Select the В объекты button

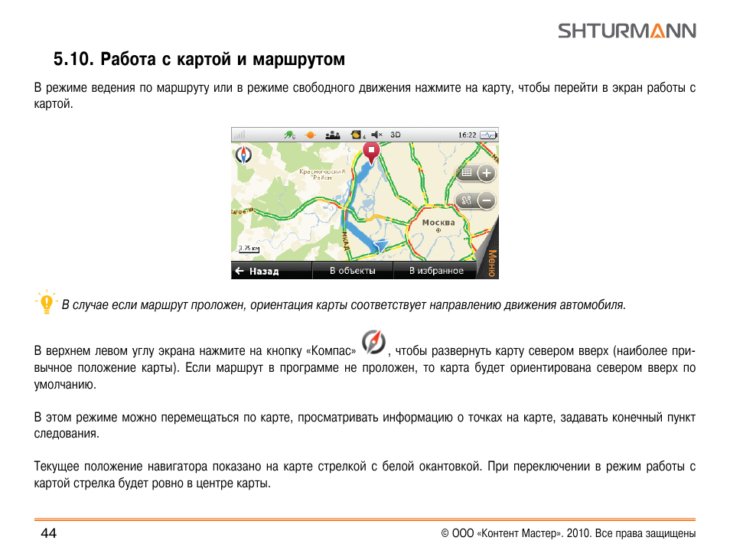pos(353,271)
